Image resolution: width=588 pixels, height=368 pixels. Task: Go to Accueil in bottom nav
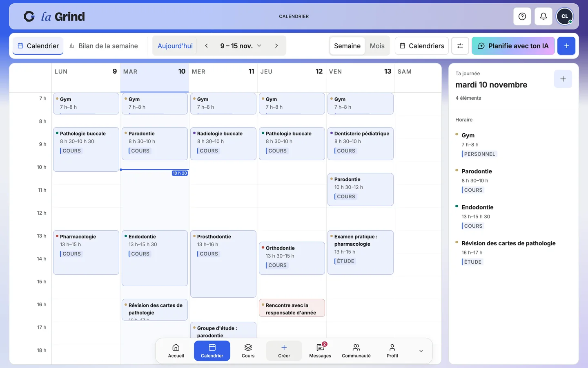coord(176,351)
